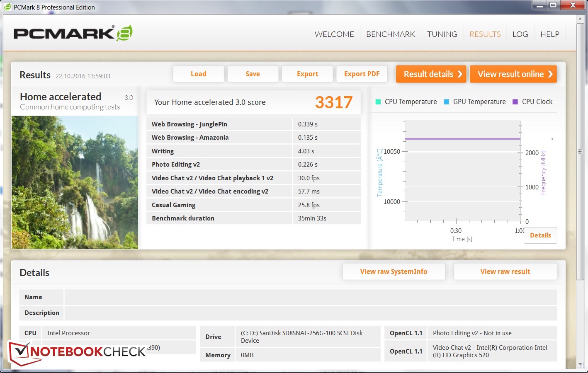The width and height of the screenshot is (588, 373).
Task: Click the Load button
Action: click(x=199, y=74)
